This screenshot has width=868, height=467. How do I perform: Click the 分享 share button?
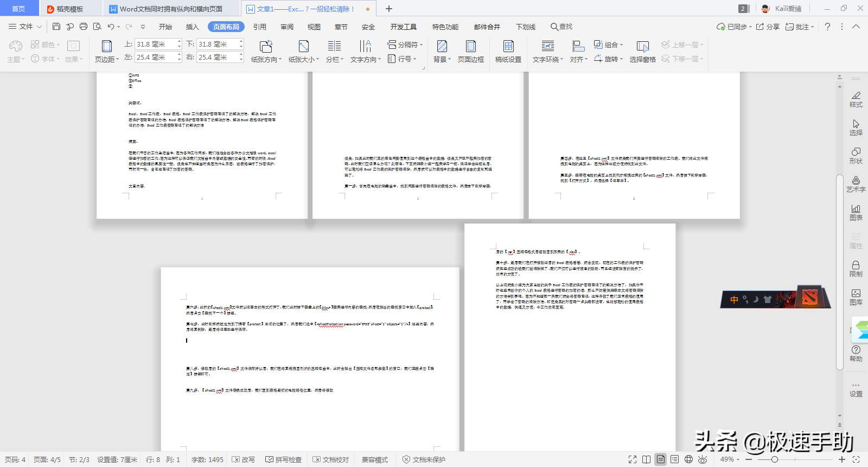(768, 27)
